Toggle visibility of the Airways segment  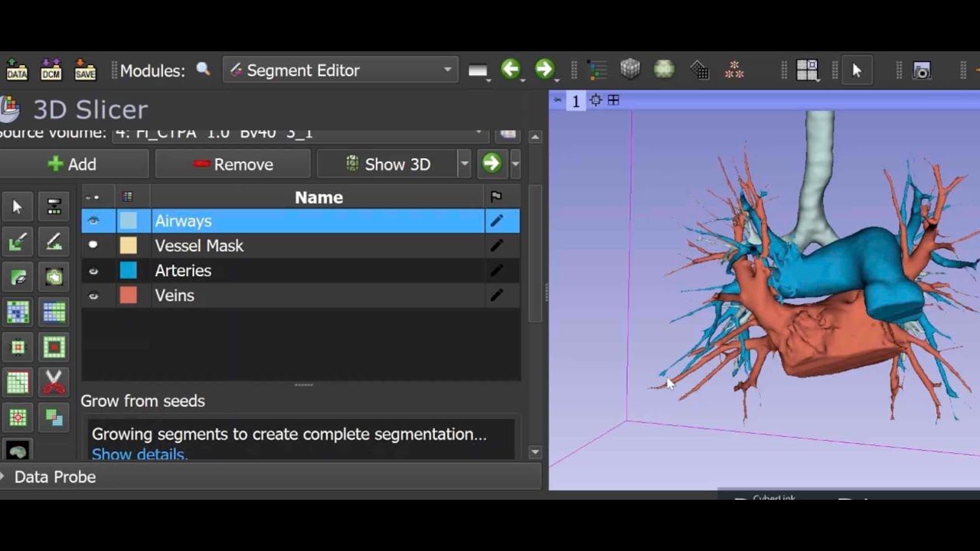93,221
